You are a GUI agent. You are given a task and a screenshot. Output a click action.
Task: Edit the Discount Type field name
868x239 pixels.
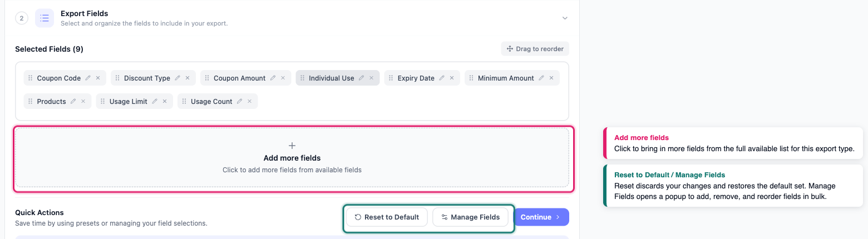click(x=177, y=78)
